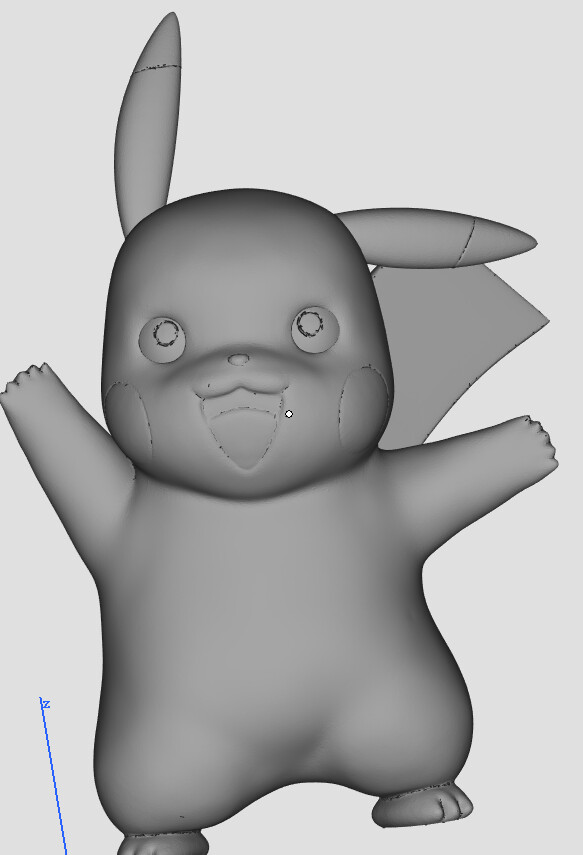Select the model's right-side eye circle
Screen dimensions: 583x855
(x=315, y=329)
